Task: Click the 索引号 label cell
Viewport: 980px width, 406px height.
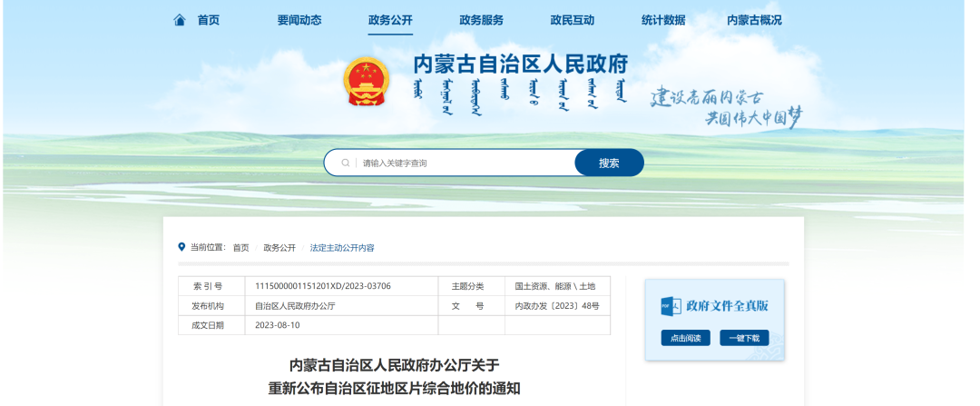Action: point(211,286)
